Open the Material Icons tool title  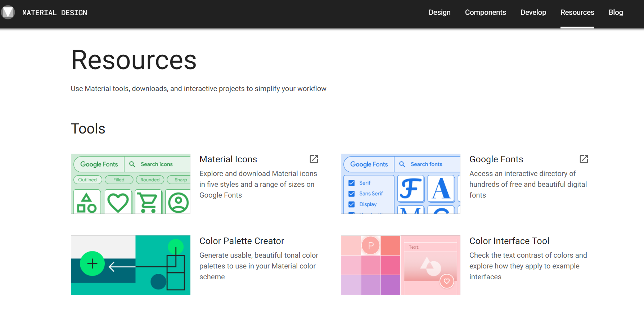(228, 159)
